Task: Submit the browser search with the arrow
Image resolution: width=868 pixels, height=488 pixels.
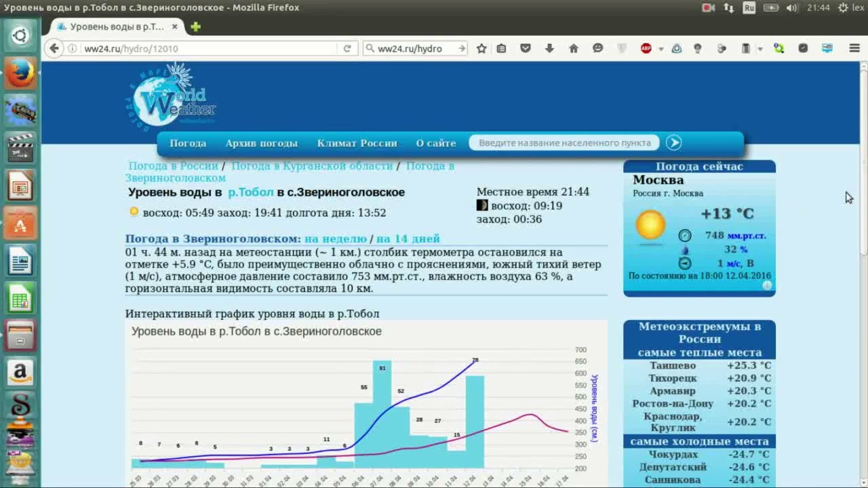Action: pos(462,49)
